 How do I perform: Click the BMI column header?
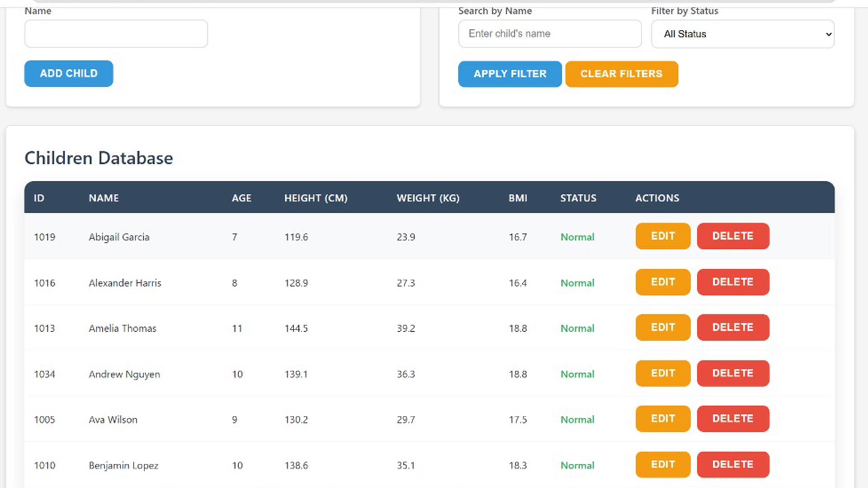click(x=518, y=198)
